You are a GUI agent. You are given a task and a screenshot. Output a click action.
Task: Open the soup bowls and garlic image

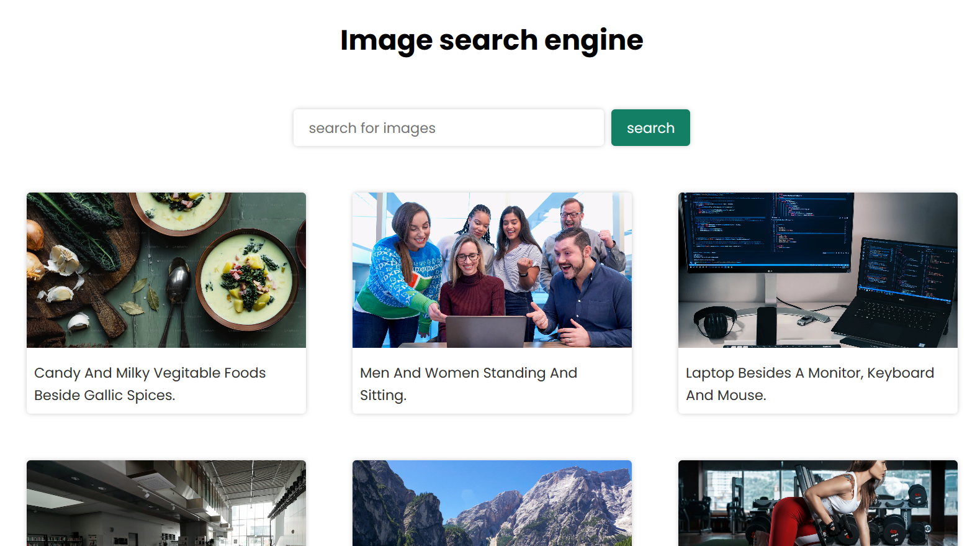[x=166, y=270]
